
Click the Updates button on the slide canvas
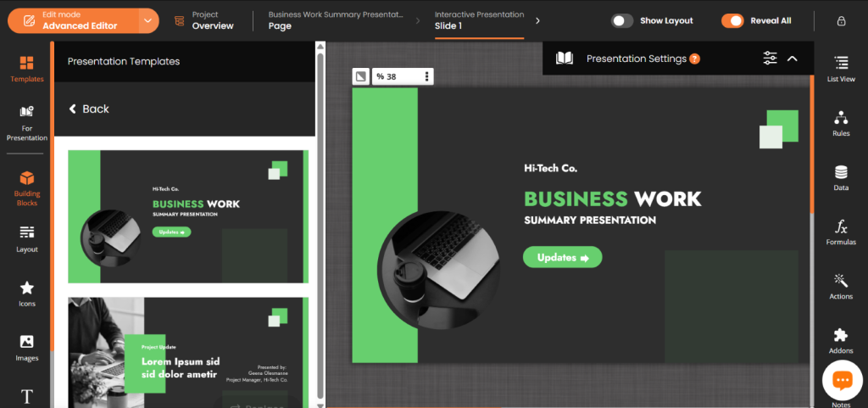click(563, 257)
